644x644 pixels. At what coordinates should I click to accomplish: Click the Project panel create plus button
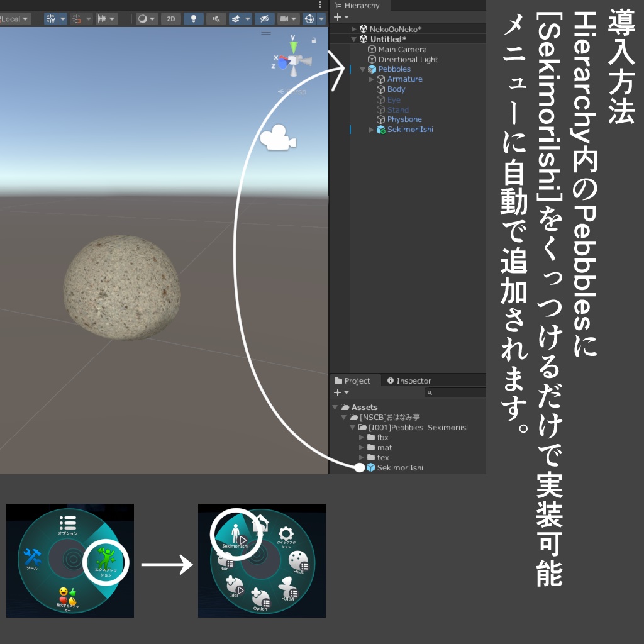coord(337,392)
